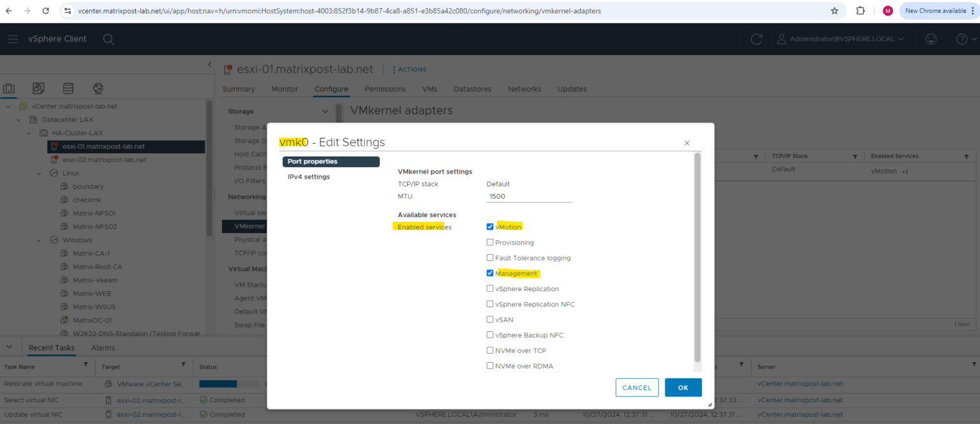The width and height of the screenshot is (980, 424).
Task: Open the Alarms tab
Action: point(102,347)
